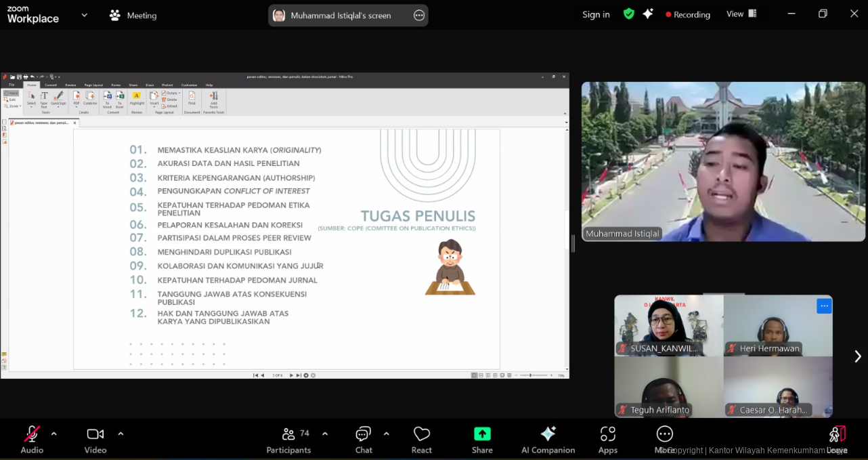Screen dimensions: 868x460
Task: Open the Participants panel
Action: [288, 434]
